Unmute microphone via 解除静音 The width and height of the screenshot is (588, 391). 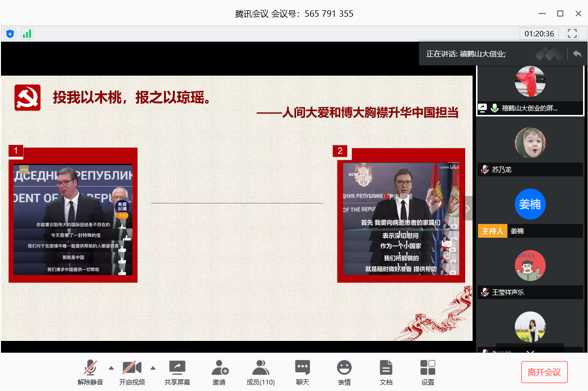pyautogui.click(x=90, y=372)
